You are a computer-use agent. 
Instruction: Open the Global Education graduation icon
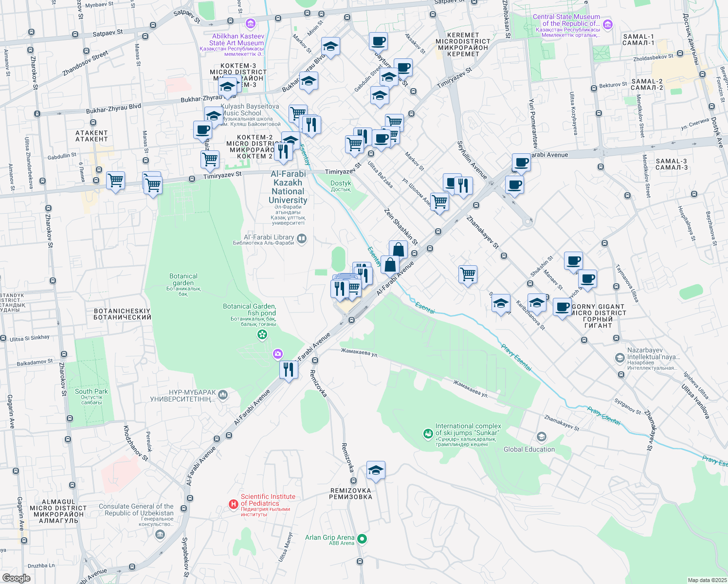542,437
